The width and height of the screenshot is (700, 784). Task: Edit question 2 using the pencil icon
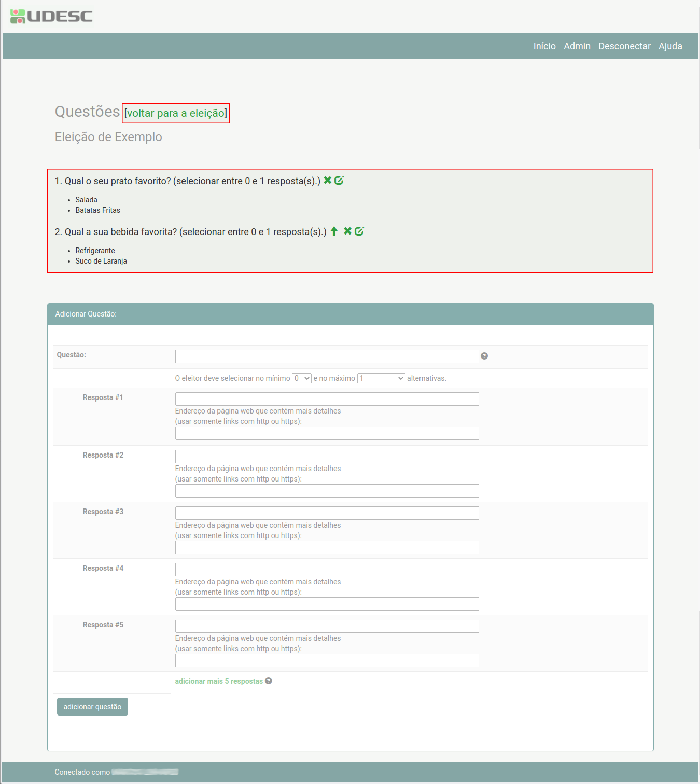[359, 231]
